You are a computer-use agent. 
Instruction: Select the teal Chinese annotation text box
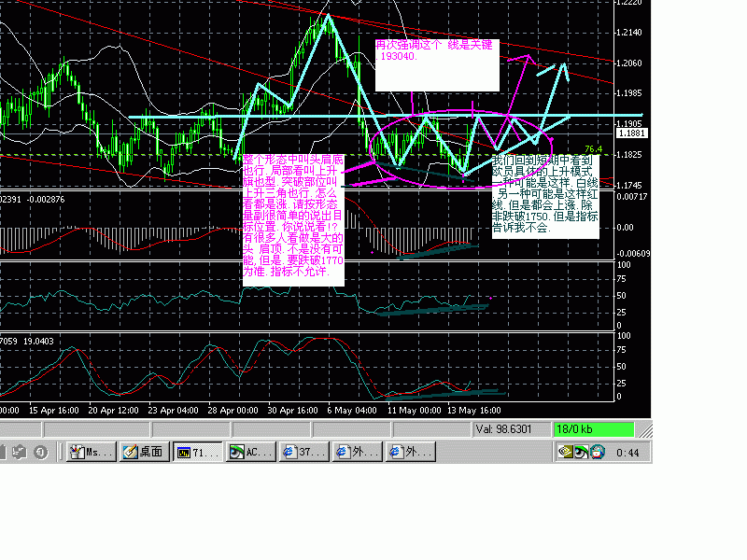[545, 196]
